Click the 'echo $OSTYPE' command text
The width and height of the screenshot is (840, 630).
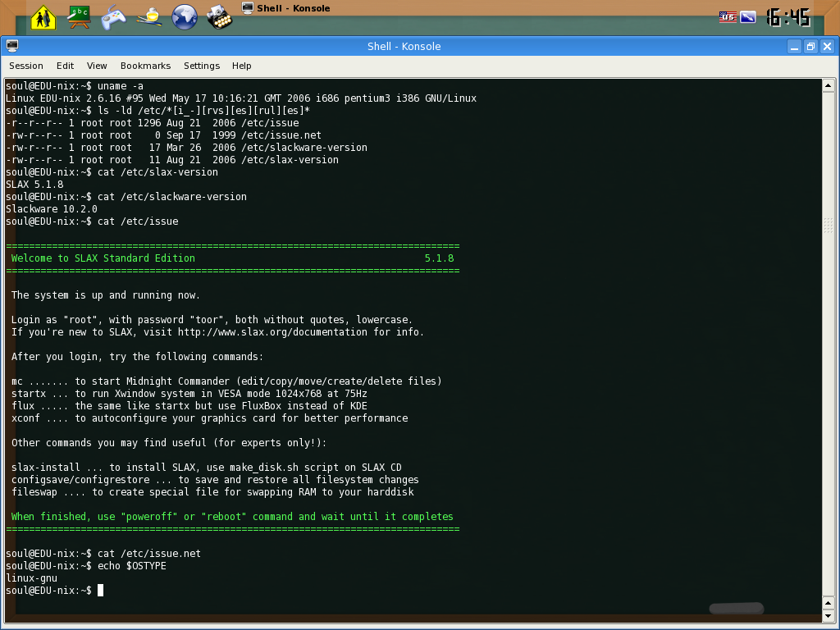point(132,566)
